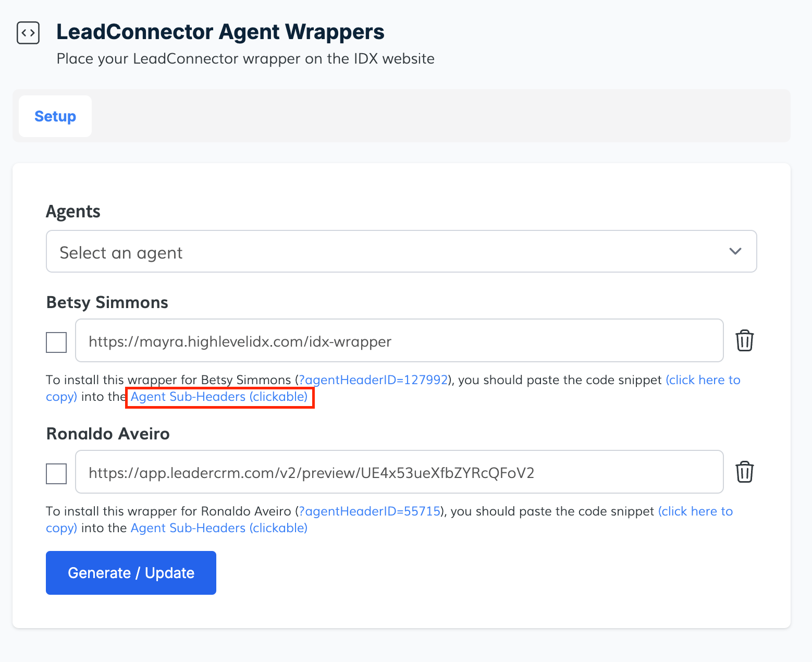The height and width of the screenshot is (662, 812).
Task: Click the LeadConnector Agent Wrappers page title
Action: (220, 32)
